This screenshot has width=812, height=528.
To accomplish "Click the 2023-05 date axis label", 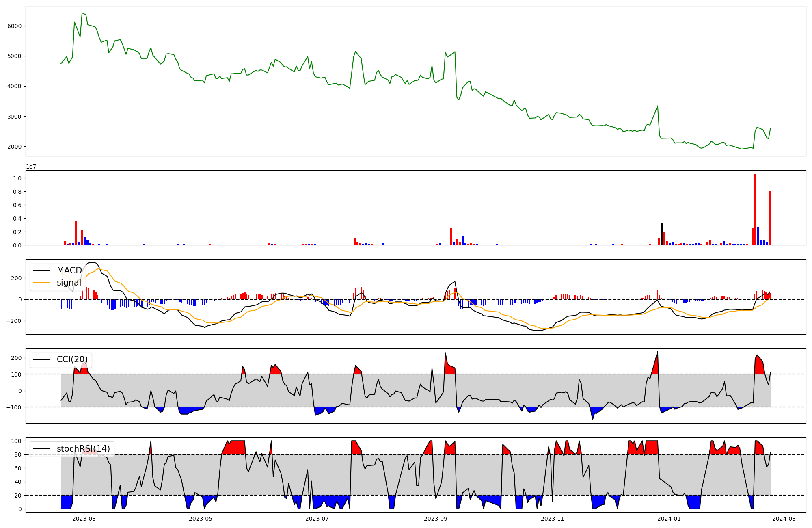I will click(201, 519).
